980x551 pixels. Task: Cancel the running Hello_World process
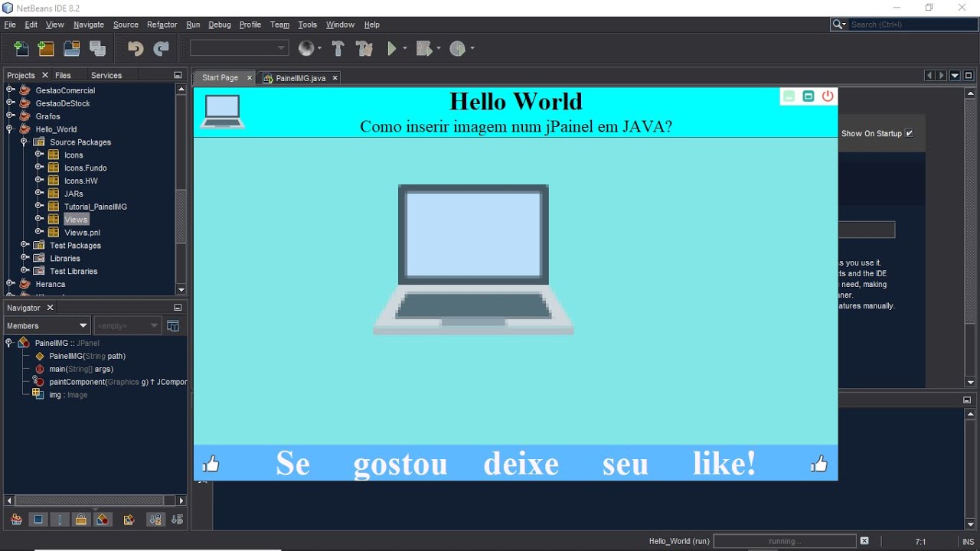tap(864, 541)
